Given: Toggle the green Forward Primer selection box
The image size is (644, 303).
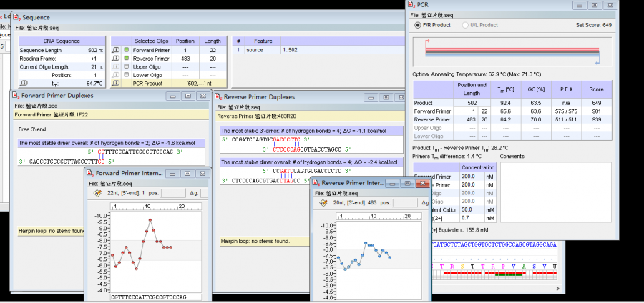Looking at the screenshot, I should (127, 50).
